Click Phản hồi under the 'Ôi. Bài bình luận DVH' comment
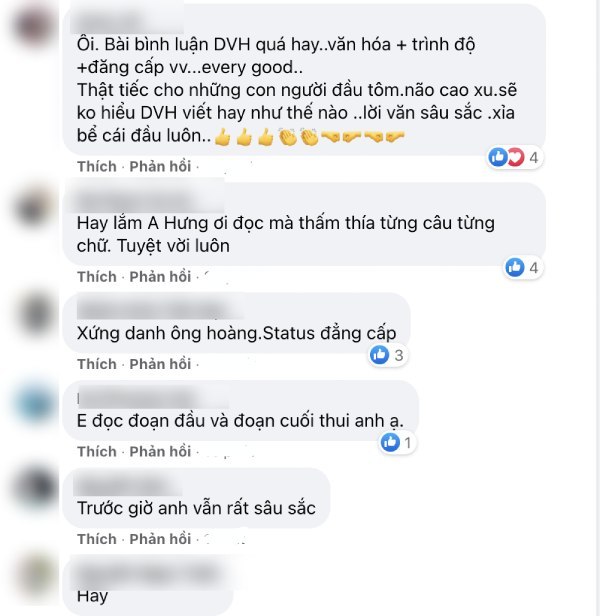 [160, 167]
